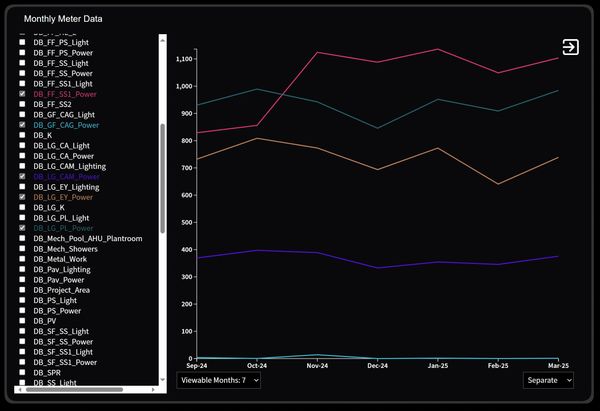Click the DB_LG_PL_Power label

(x=64, y=228)
